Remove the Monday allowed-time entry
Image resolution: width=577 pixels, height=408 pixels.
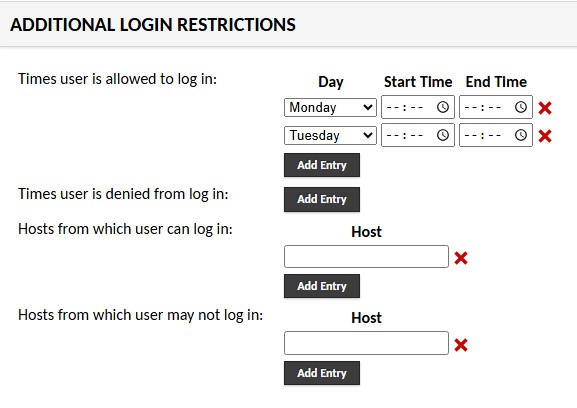click(545, 108)
